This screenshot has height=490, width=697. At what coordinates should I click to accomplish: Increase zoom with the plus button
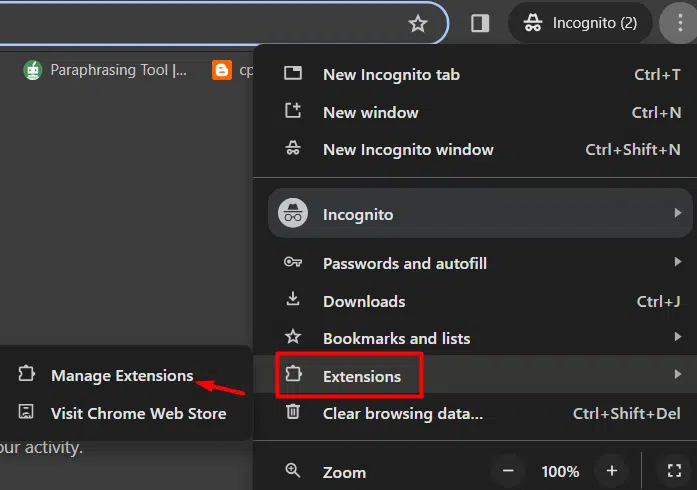tap(612, 471)
